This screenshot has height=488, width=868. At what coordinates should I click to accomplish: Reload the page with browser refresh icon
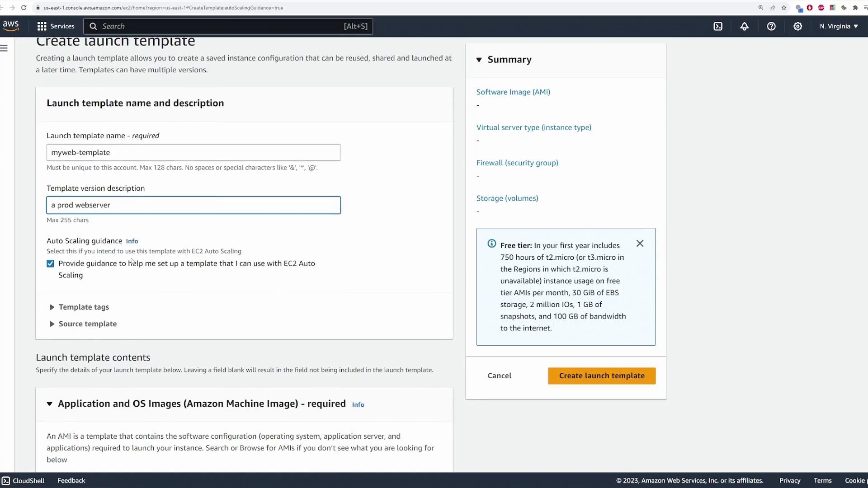pyautogui.click(x=24, y=8)
